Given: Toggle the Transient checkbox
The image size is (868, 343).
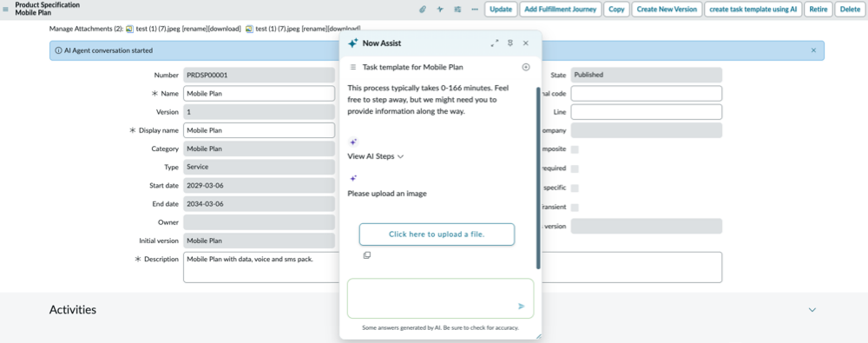Looking at the screenshot, I should coord(575,208).
